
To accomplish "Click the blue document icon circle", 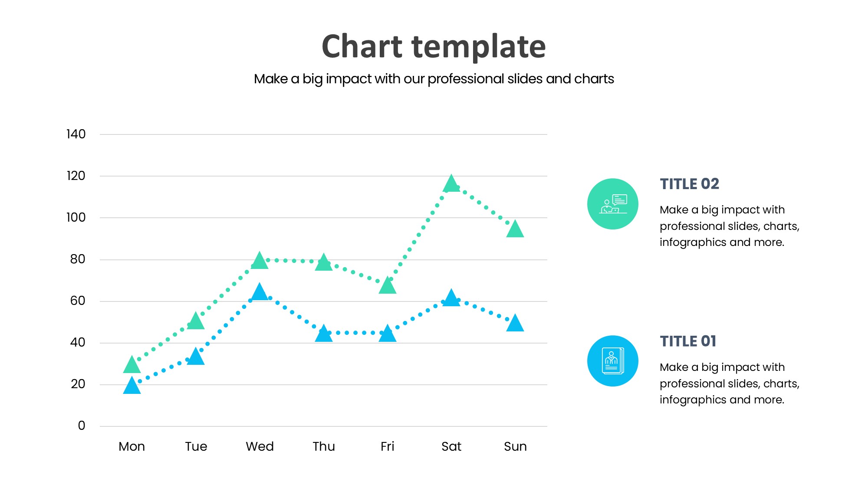I will [x=612, y=361].
